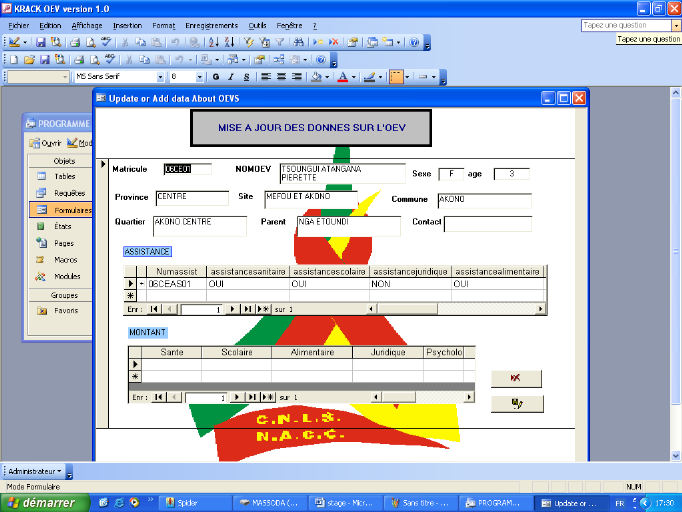Expand the OEAS01 subrecord plus sign
Screen dimensions: 682x512
pyautogui.click(x=141, y=284)
